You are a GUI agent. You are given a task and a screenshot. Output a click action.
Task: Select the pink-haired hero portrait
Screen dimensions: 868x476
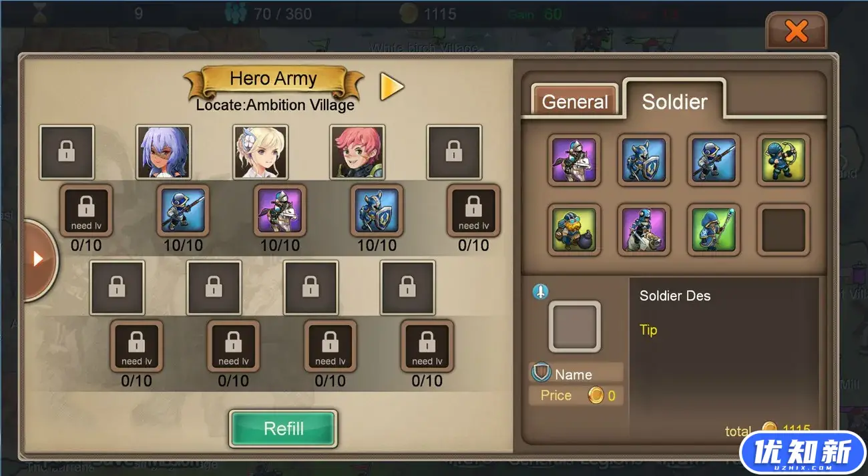(x=357, y=152)
